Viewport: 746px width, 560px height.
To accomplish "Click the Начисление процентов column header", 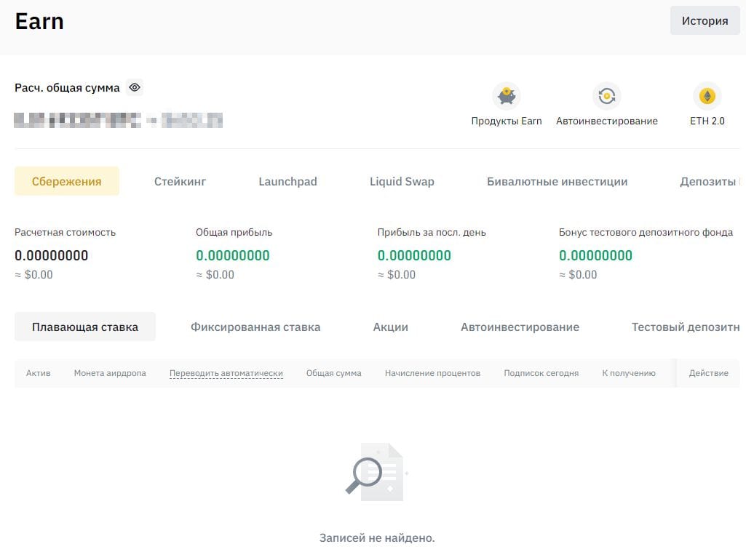I will click(432, 373).
